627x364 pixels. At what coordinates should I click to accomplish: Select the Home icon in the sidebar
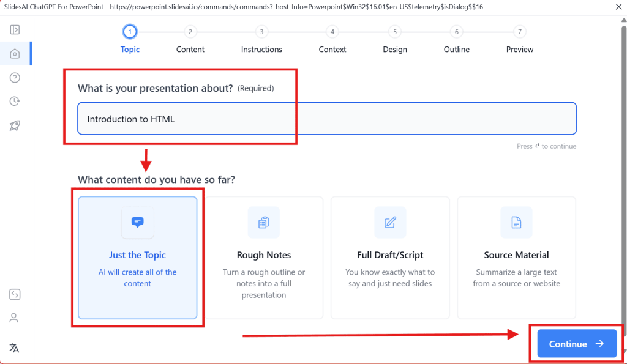[15, 53]
